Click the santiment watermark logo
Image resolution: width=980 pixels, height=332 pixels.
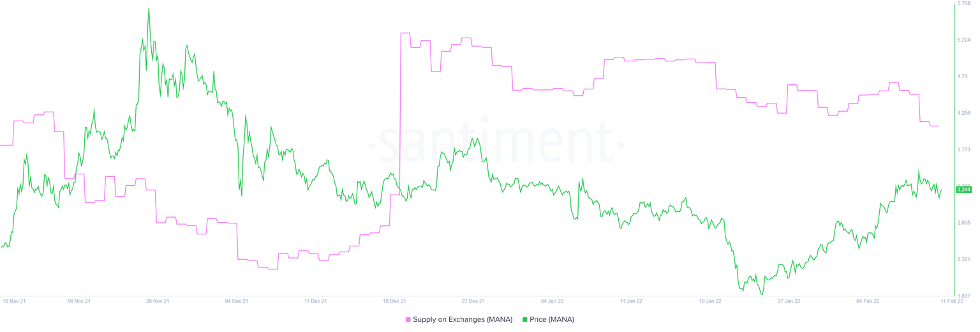coord(499,142)
